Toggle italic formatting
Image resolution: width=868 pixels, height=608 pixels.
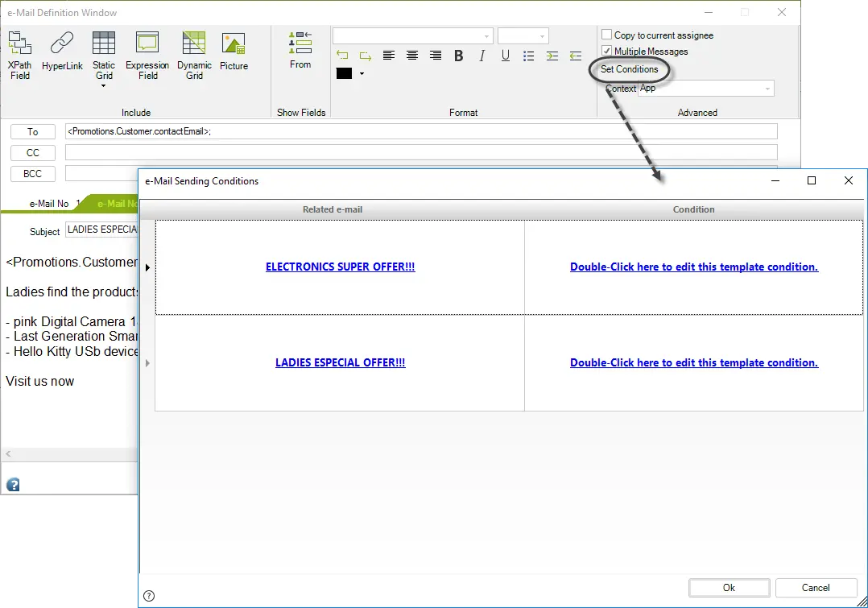[482, 56]
